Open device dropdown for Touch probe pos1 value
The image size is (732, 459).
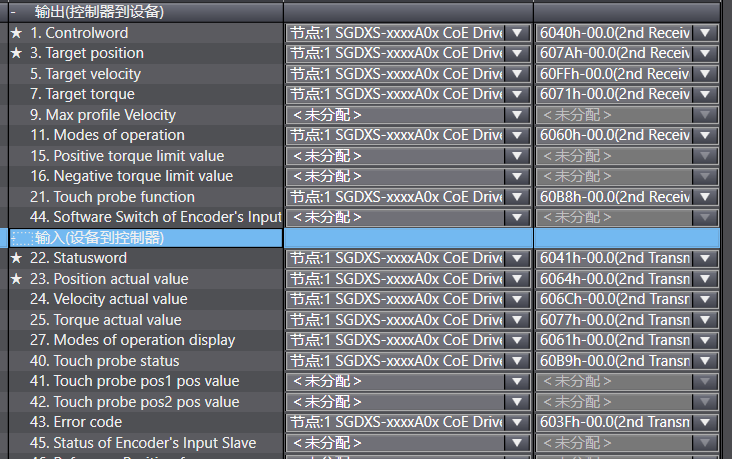[x=517, y=381]
